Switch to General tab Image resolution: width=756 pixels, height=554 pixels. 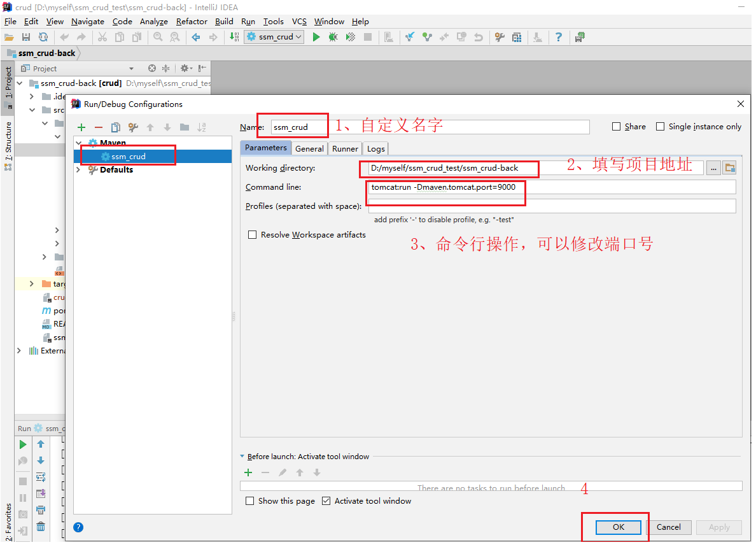[309, 148]
